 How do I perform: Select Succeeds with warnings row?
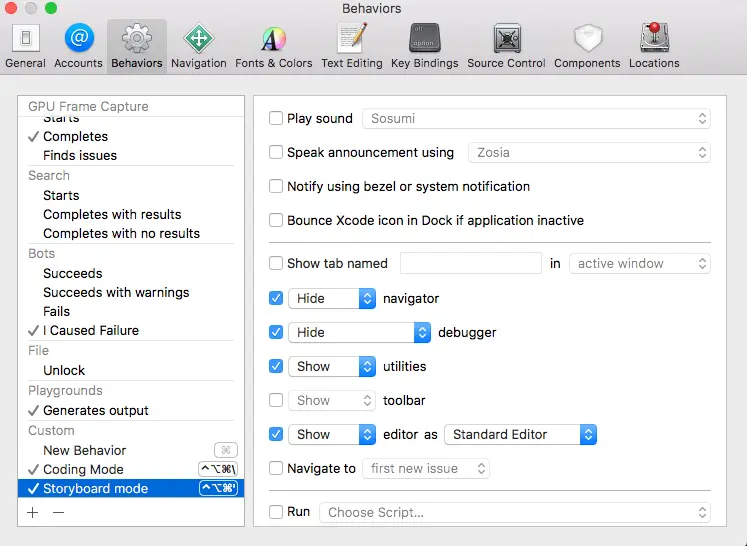pyautogui.click(x=131, y=293)
